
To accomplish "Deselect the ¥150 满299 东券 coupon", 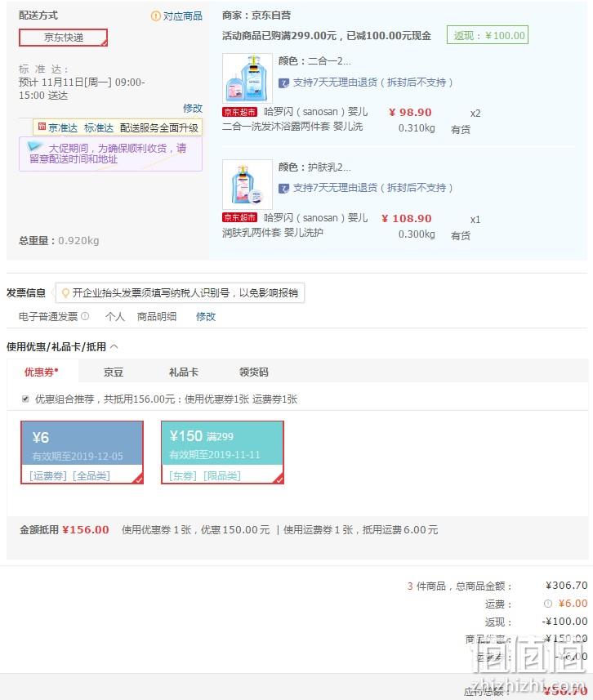I will coord(222,453).
